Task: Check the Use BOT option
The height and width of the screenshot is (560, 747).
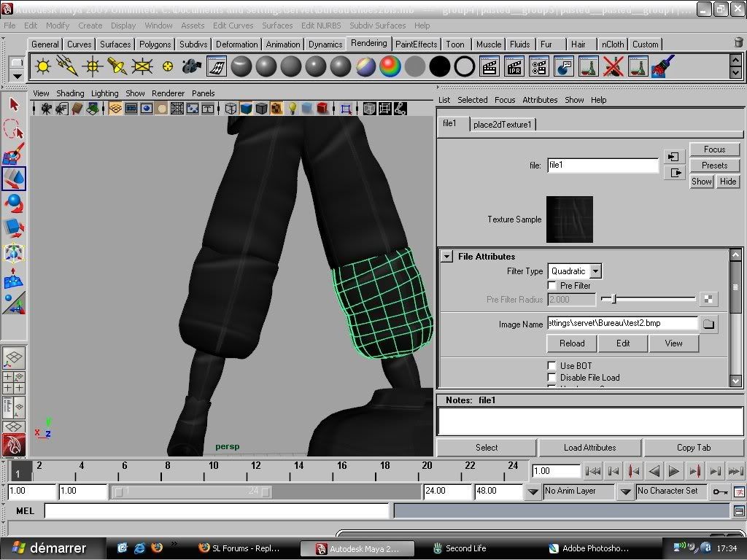Action: click(x=552, y=366)
